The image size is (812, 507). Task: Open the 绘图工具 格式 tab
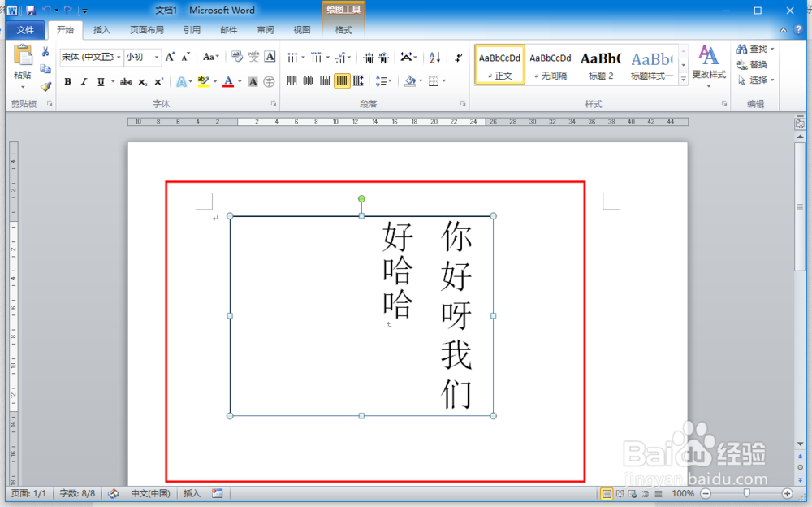[343, 30]
